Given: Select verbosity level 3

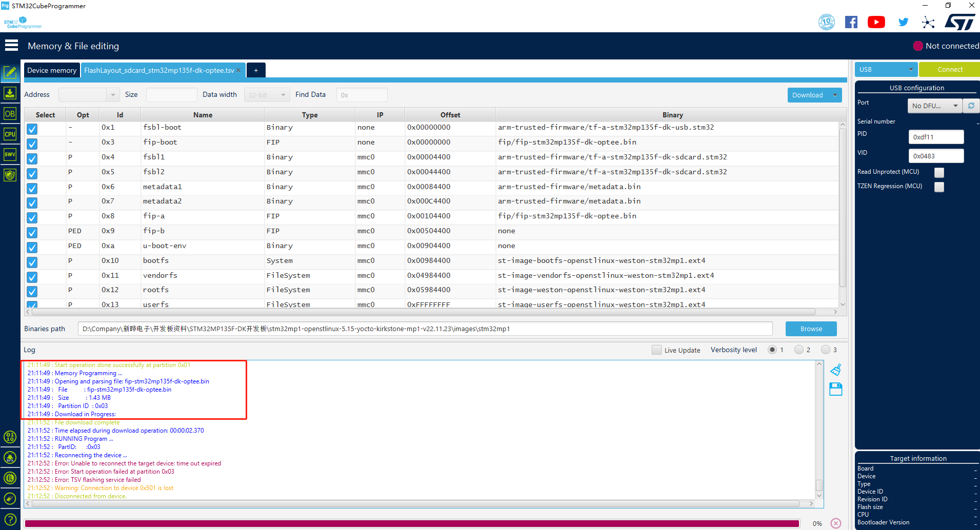Looking at the screenshot, I should 826,350.
